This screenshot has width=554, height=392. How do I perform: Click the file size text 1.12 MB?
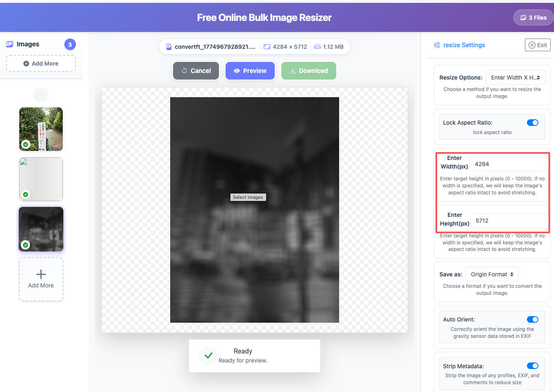click(333, 47)
